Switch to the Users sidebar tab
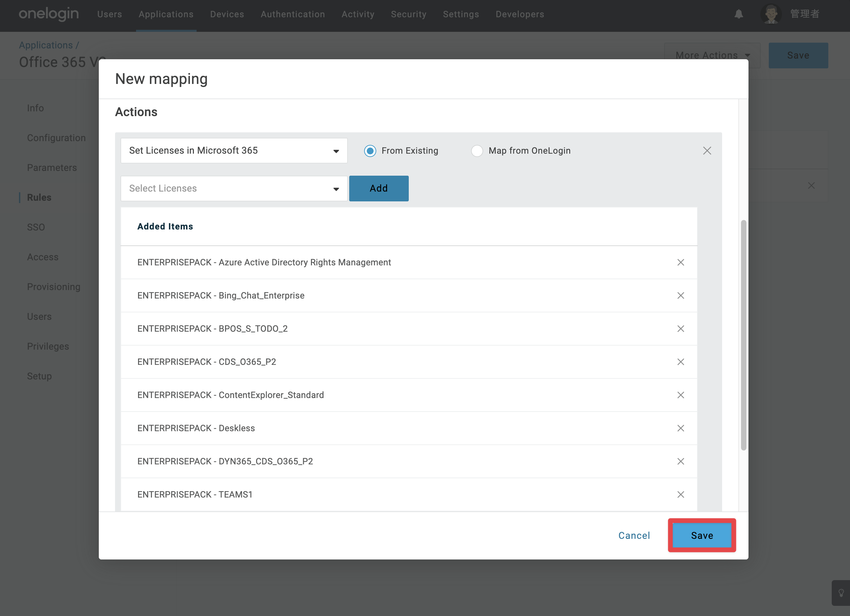This screenshot has height=616, width=850. pos(39,317)
